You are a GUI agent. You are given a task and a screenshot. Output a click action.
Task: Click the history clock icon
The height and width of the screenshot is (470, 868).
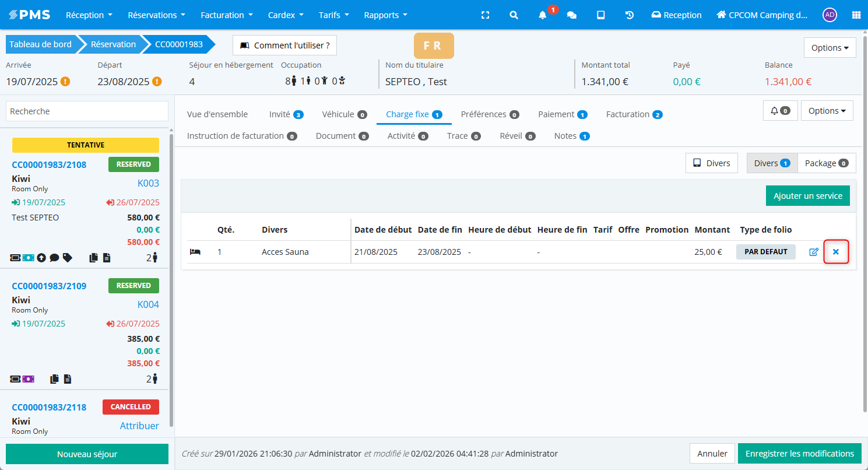tap(630, 15)
